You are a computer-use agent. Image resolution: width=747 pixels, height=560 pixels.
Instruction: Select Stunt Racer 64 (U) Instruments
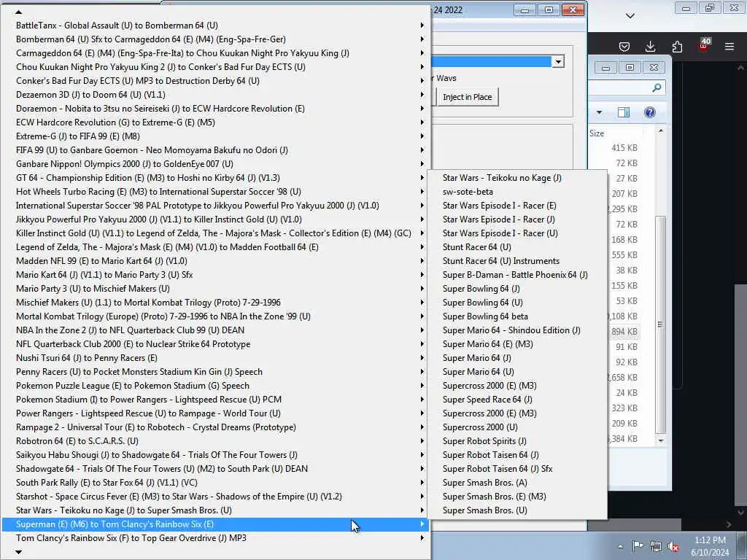(x=517, y=261)
